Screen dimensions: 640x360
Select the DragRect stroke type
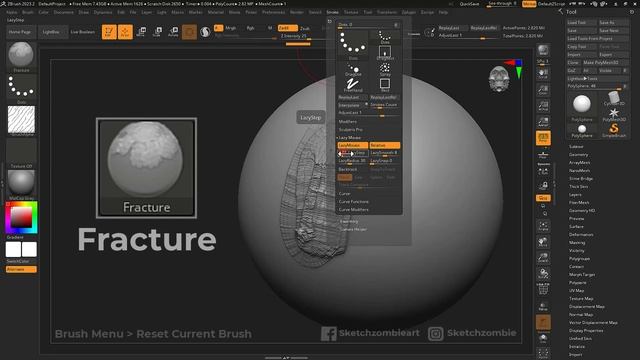(384, 53)
